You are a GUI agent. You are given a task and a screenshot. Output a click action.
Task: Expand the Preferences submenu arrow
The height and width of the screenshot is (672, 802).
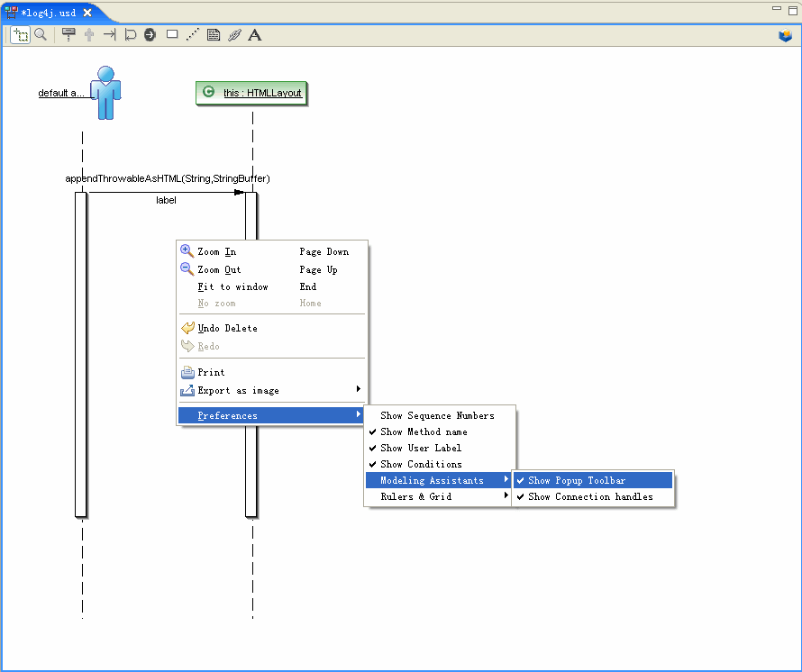(x=359, y=414)
